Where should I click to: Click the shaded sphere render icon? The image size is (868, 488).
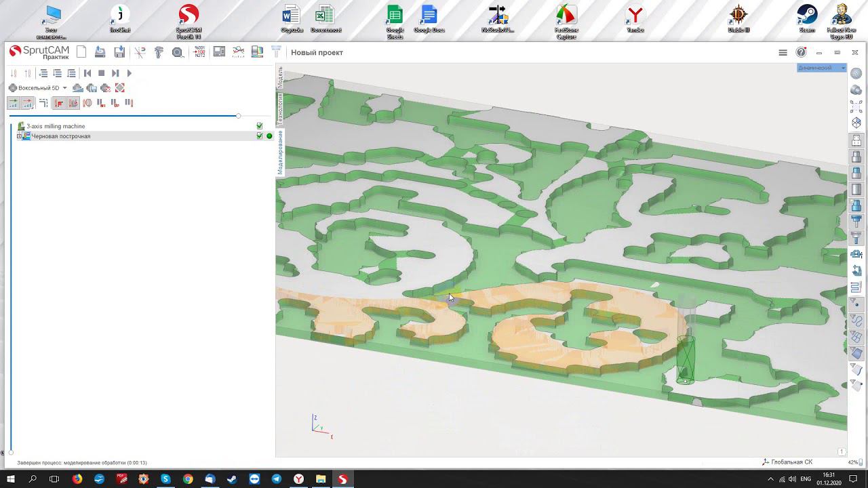pyautogui.click(x=856, y=73)
